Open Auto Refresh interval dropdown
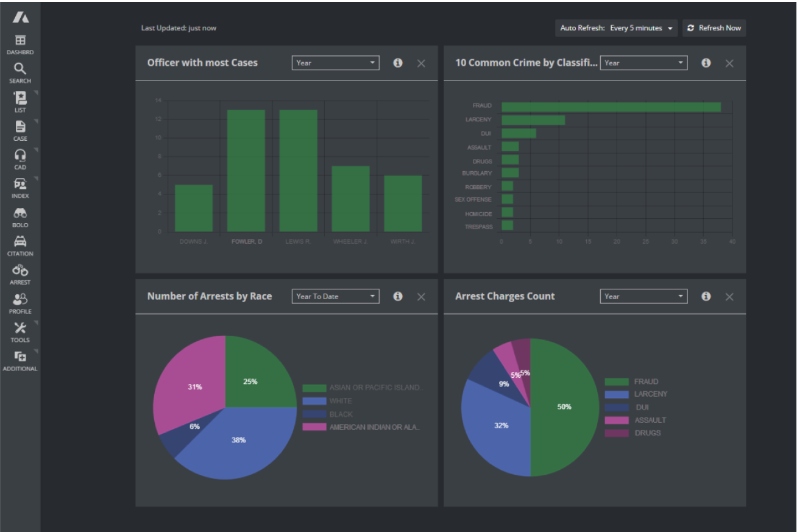 pyautogui.click(x=616, y=28)
